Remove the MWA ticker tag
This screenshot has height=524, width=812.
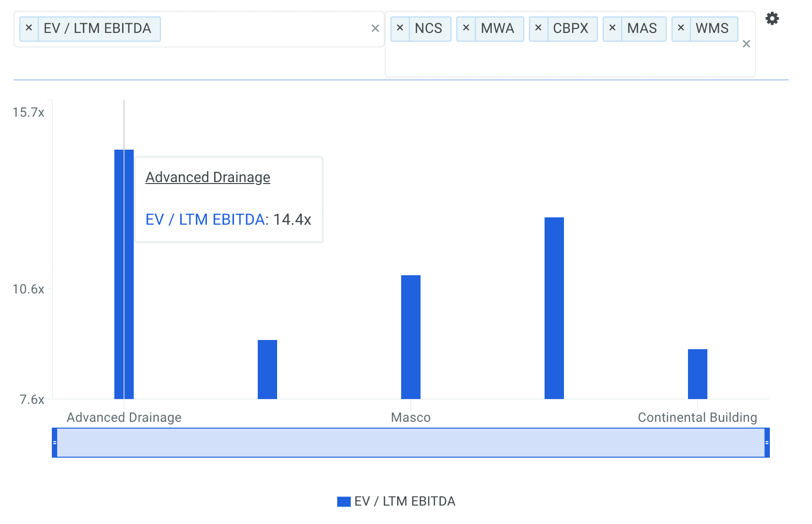[466, 29]
